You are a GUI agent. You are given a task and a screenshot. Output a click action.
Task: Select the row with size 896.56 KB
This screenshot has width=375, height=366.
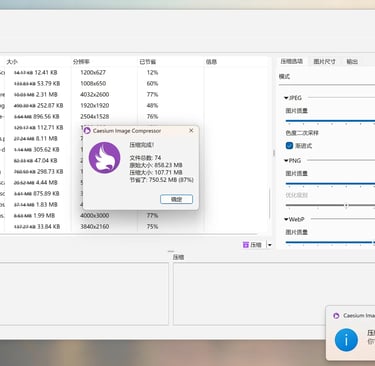click(x=135, y=117)
